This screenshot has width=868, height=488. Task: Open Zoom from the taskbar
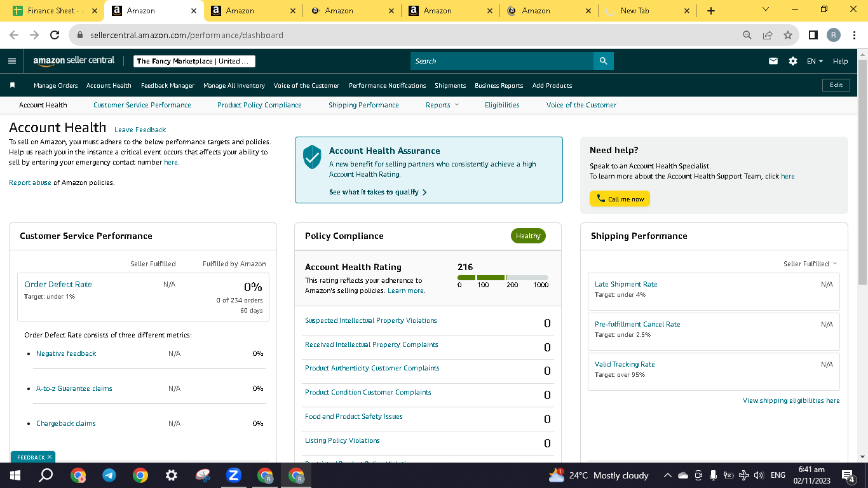(x=234, y=475)
